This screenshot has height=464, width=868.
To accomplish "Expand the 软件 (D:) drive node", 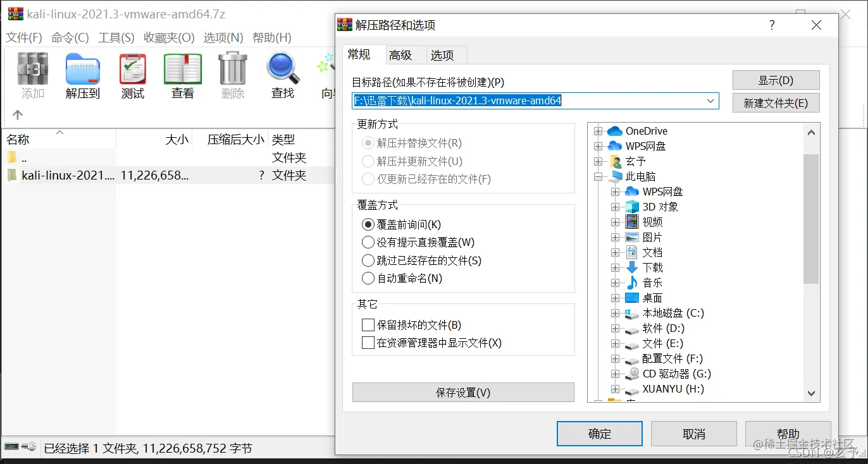I will point(615,328).
